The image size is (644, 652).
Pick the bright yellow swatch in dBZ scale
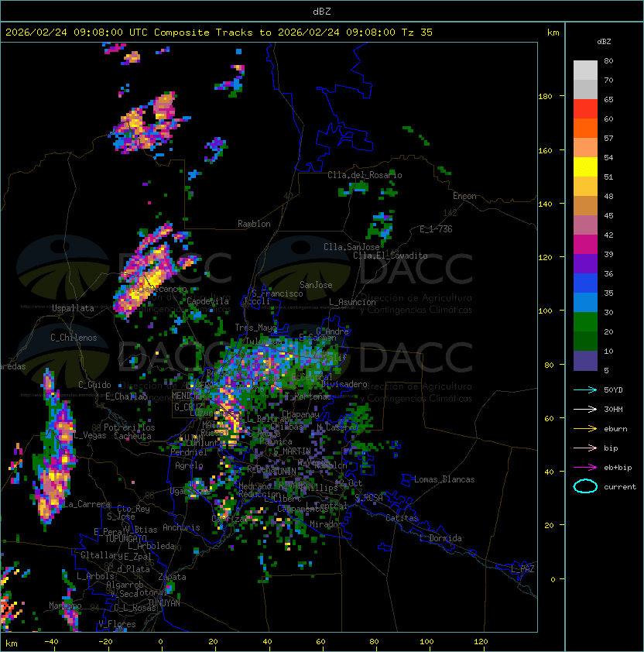pyautogui.click(x=585, y=167)
